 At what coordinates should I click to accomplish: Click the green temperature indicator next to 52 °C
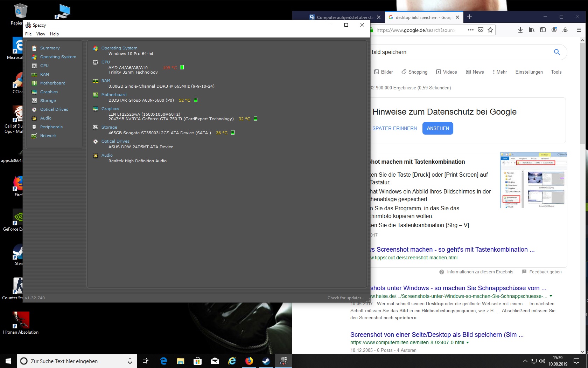(x=196, y=100)
